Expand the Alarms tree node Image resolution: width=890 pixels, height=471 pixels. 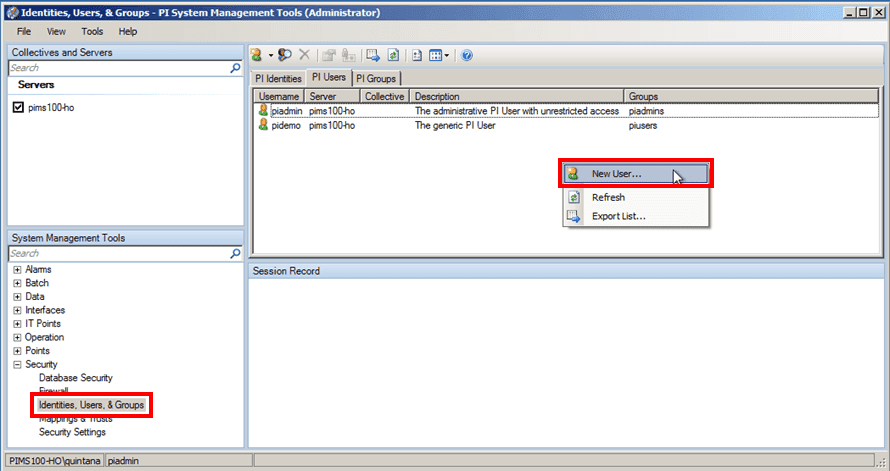pos(17,270)
